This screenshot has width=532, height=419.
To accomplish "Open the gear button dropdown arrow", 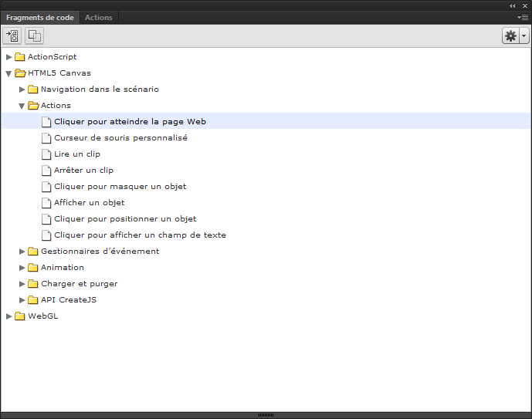I will pos(524,35).
